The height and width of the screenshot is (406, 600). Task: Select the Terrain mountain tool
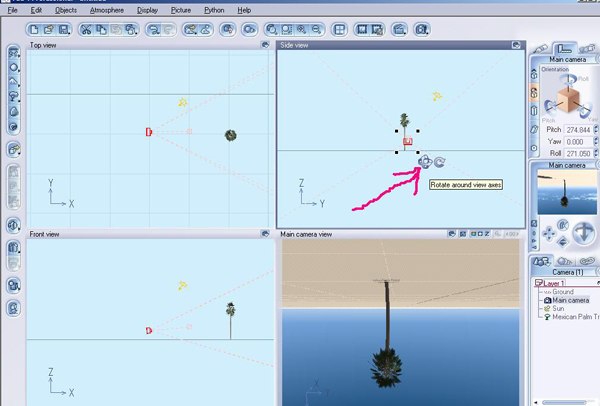[14, 82]
